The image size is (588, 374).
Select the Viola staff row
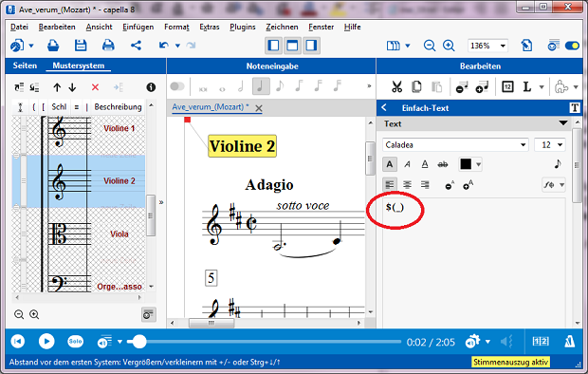point(79,234)
